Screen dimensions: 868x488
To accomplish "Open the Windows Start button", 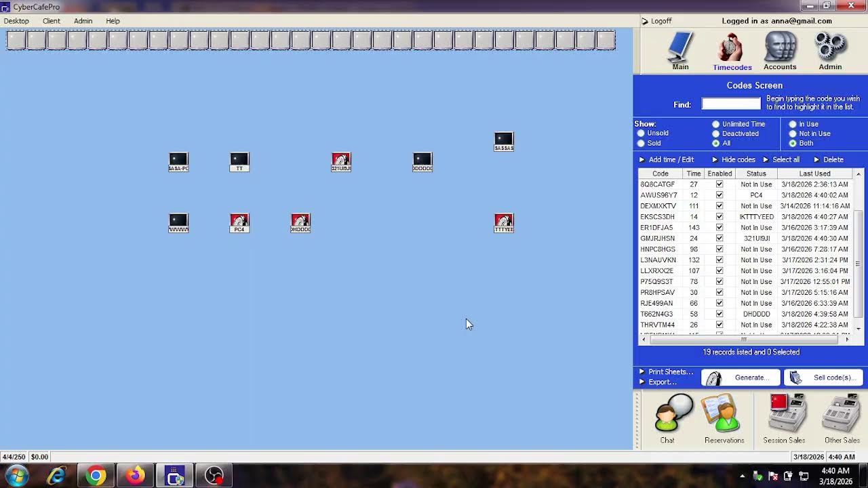I will tap(16, 476).
